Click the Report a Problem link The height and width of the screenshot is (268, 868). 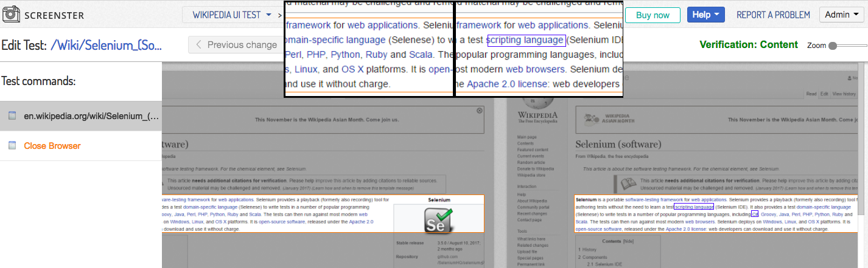coord(773,15)
